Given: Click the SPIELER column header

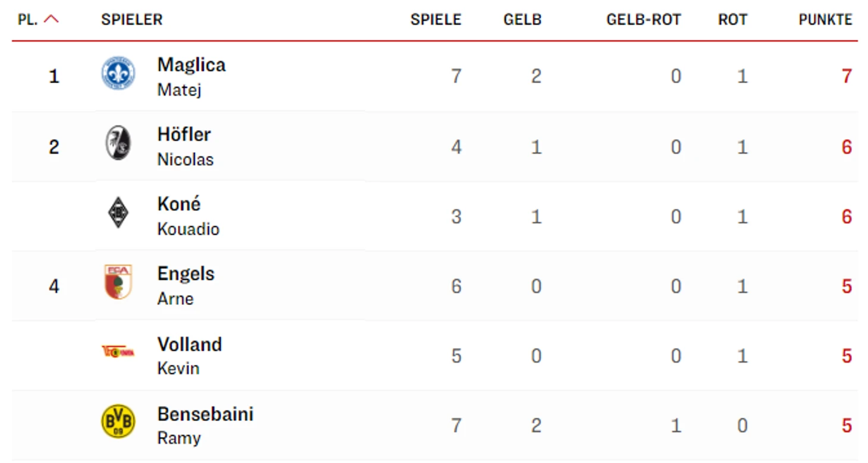Looking at the screenshot, I should 131,20.
